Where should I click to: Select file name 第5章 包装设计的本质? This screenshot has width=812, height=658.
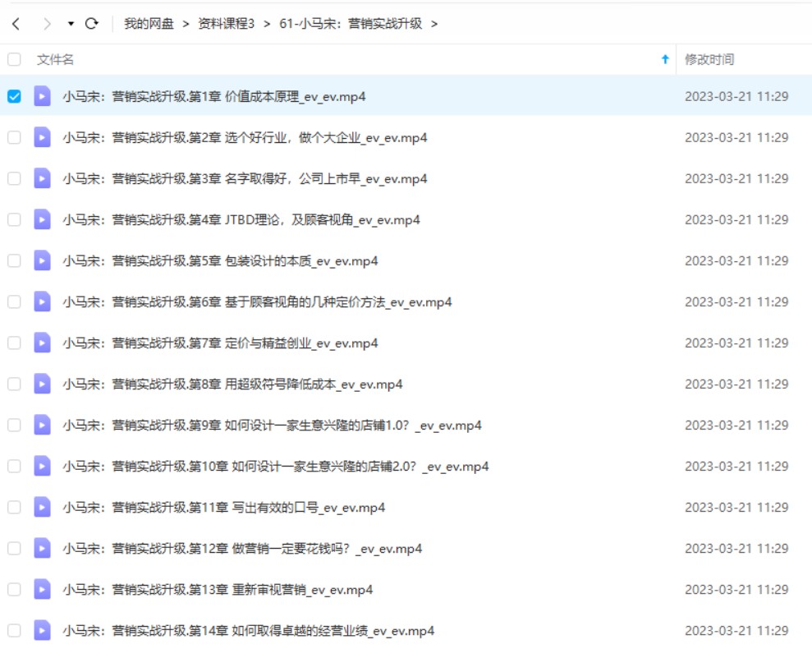point(221,261)
